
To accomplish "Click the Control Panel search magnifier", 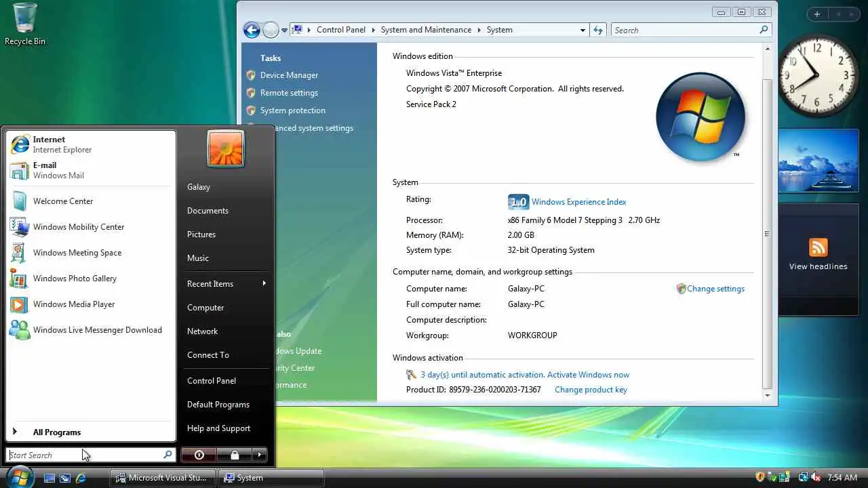I will [x=764, y=30].
